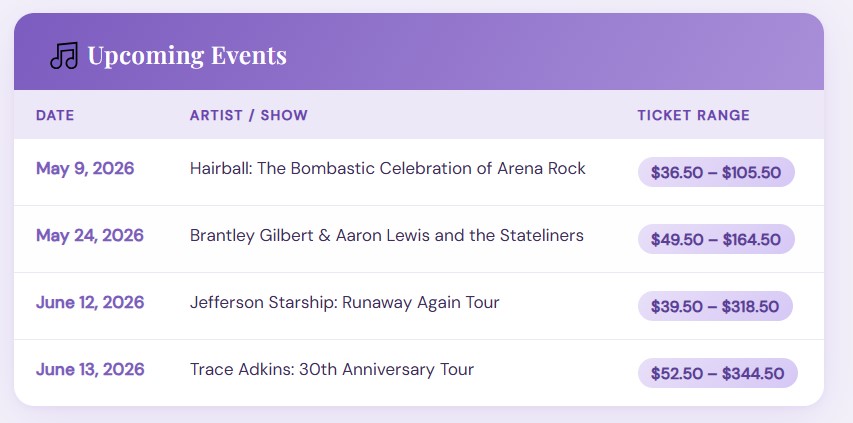The image size is (853, 423).
Task: Open the Hairball Arena Rock show
Action: pos(387,169)
